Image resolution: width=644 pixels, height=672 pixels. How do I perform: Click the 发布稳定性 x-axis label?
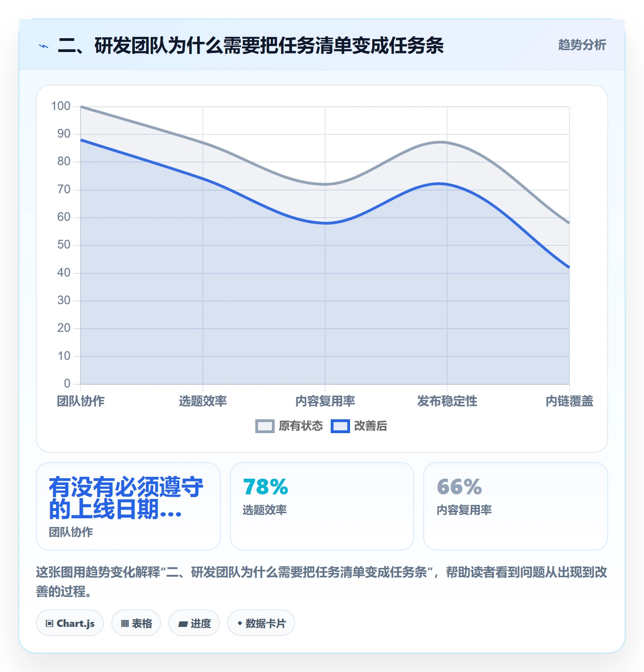click(x=447, y=401)
